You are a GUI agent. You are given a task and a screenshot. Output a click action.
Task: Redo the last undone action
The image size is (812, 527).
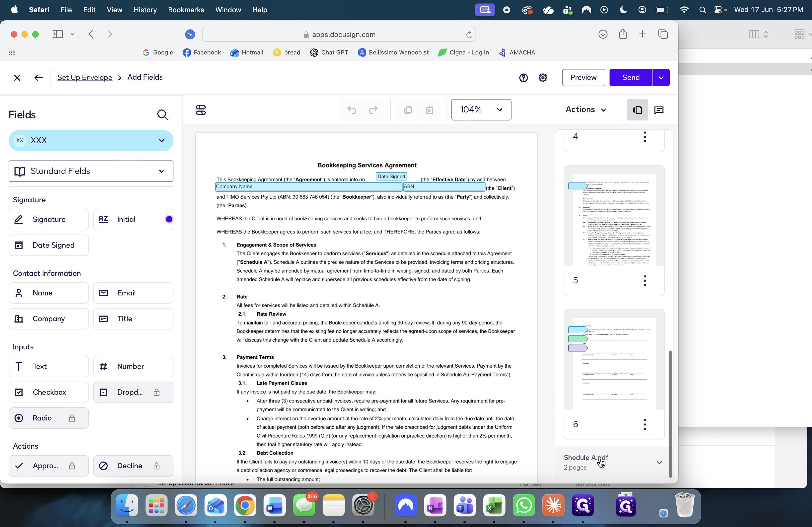click(x=373, y=110)
